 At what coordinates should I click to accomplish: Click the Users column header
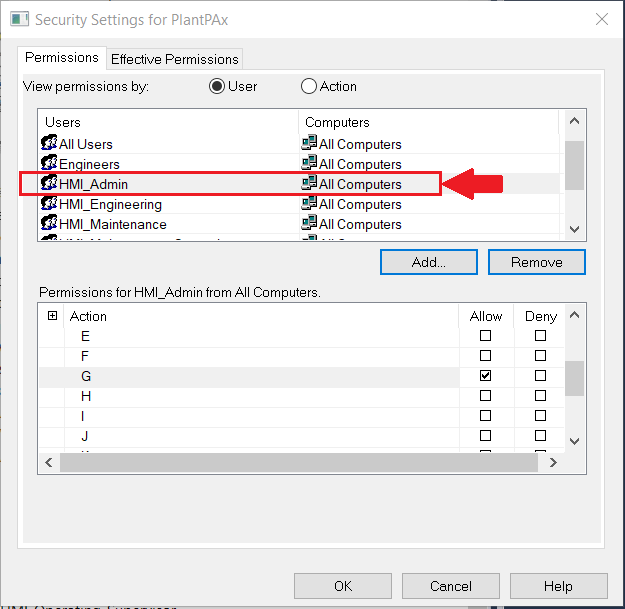[169, 122]
